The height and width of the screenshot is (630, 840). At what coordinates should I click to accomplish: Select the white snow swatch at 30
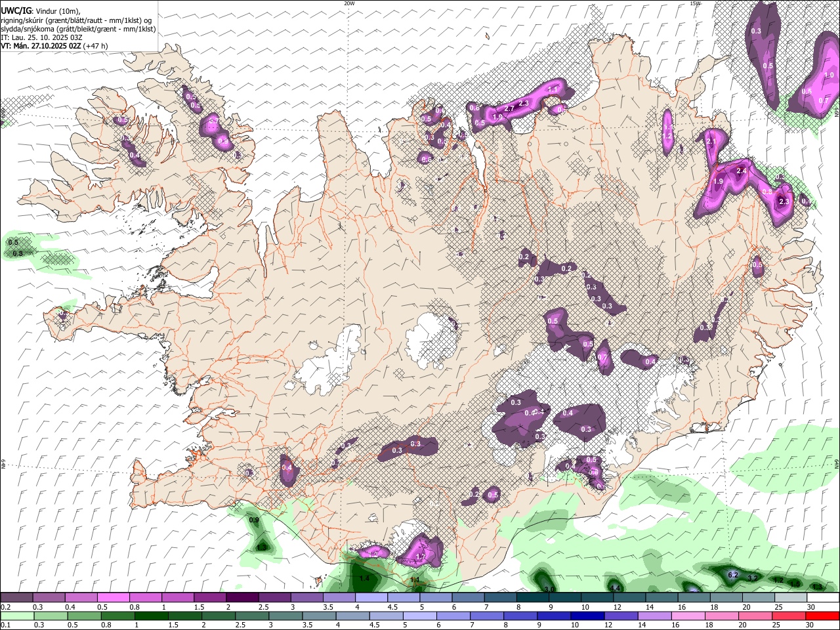pyautogui.click(x=822, y=597)
